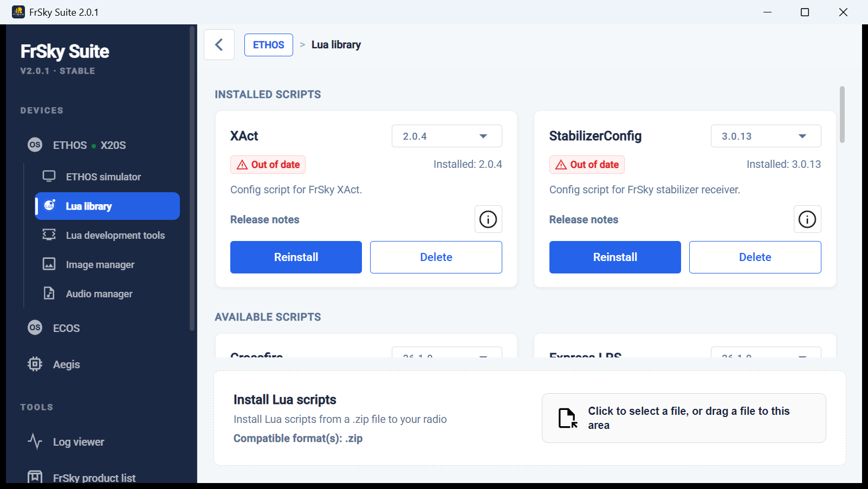Click the ETHOS simulator monitor icon

coord(49,177)
